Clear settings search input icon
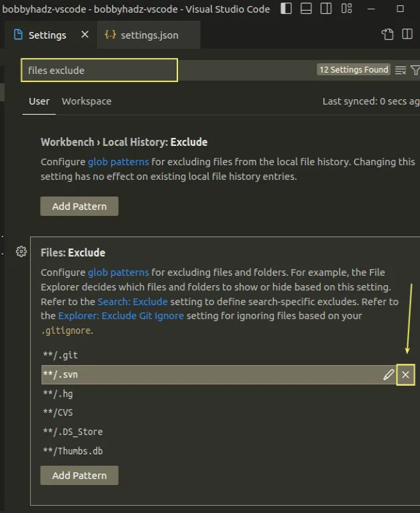Image resolution: width=420 pixels, height=513 pixels. coord(401,70)
